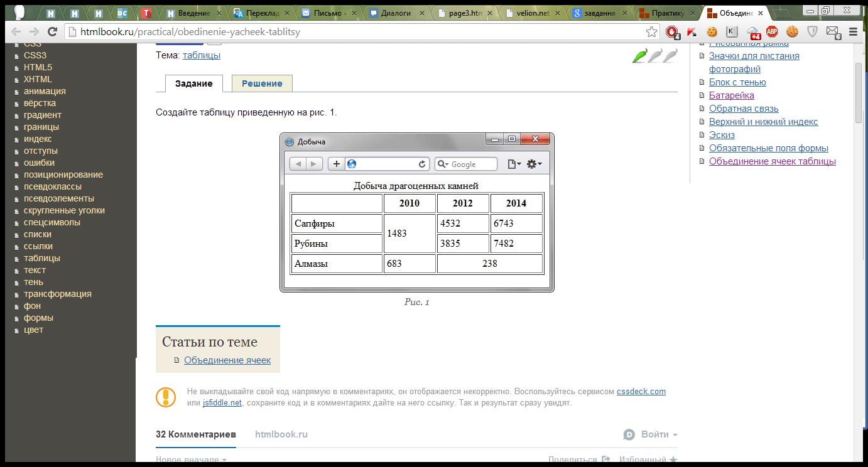The height and width of the screenshot is (467, 868).
Task: Open the Эскиз link
Action: coord(722,135)
